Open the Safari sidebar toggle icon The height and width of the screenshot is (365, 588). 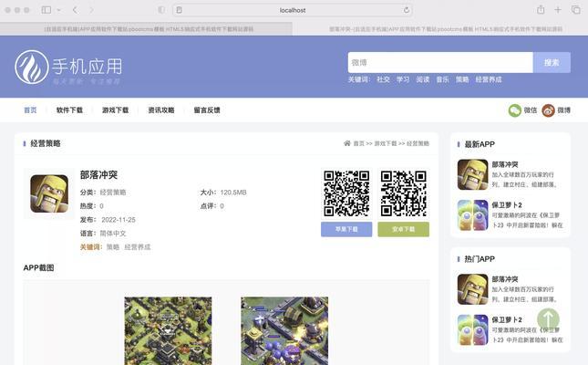46,10
